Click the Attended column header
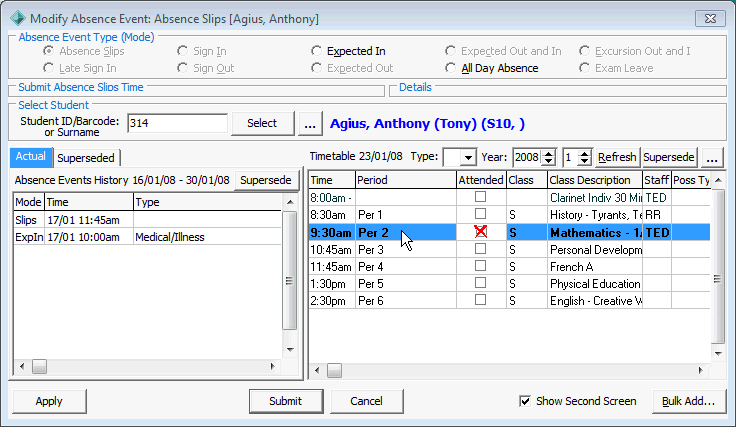 tap(481, 180)
